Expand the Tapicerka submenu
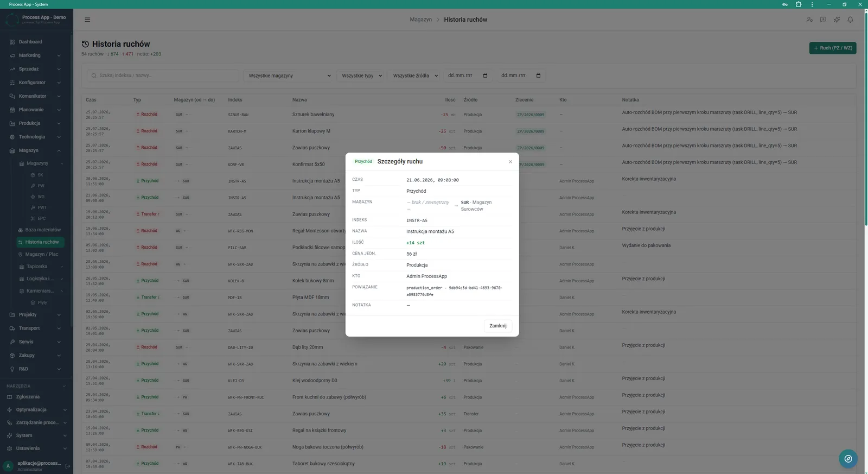This screenshot has height=474, width=868. point(41,267)
